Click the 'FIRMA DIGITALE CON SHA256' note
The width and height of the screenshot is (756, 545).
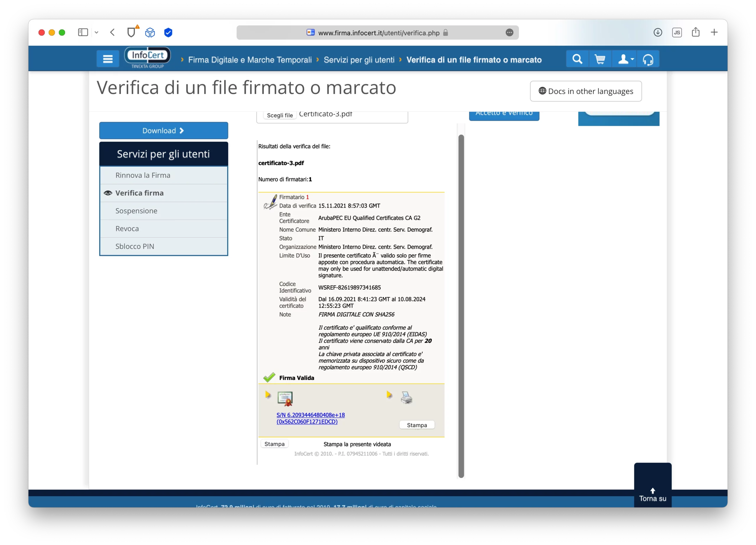click(x=356, y=314)
